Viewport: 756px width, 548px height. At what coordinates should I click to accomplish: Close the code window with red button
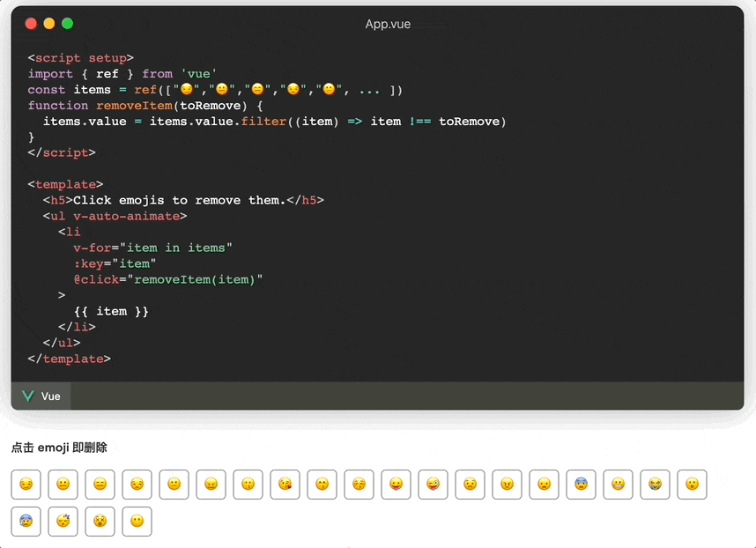(31, 24)
